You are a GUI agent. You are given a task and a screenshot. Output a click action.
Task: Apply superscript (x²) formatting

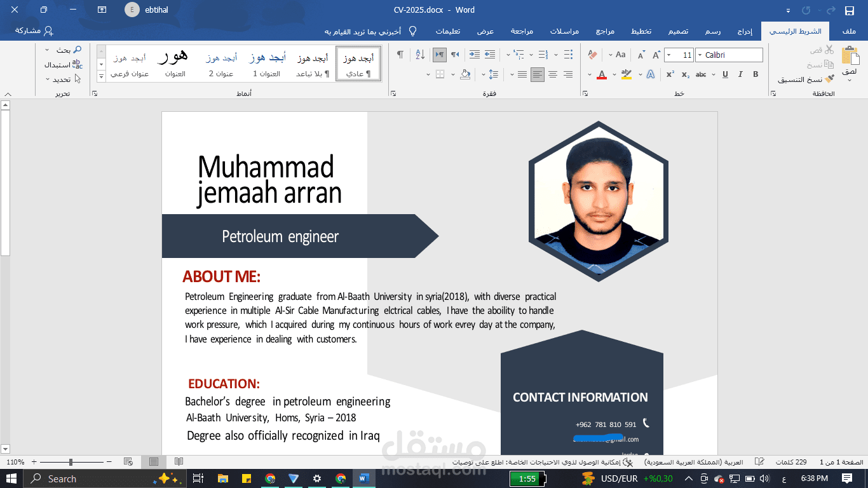(x=670, y=74)
